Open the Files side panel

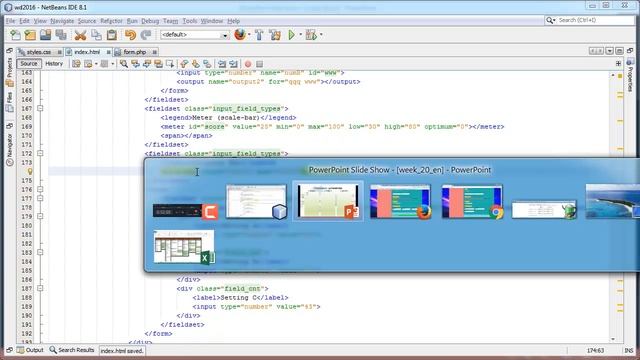[x=9, y=102]
